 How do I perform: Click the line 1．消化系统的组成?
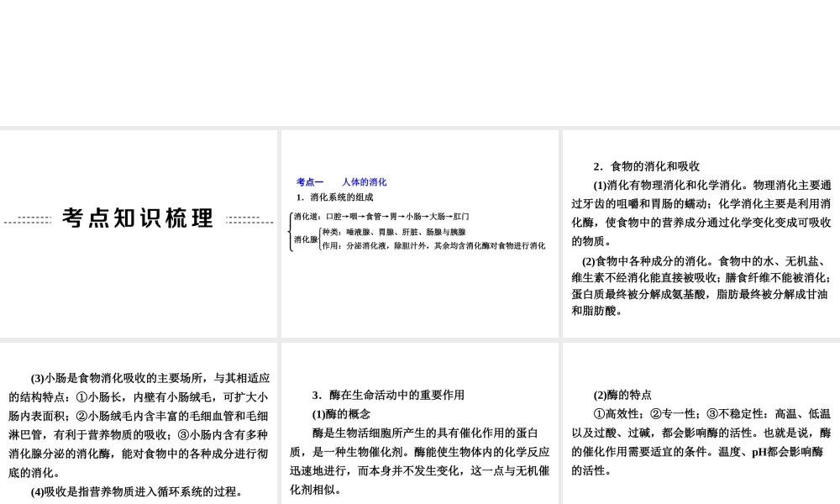tap(335, 197)
